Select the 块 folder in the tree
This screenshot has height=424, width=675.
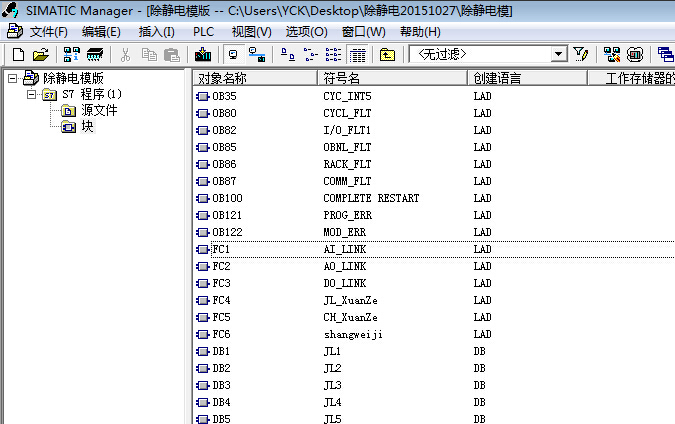tap(87, 126)
